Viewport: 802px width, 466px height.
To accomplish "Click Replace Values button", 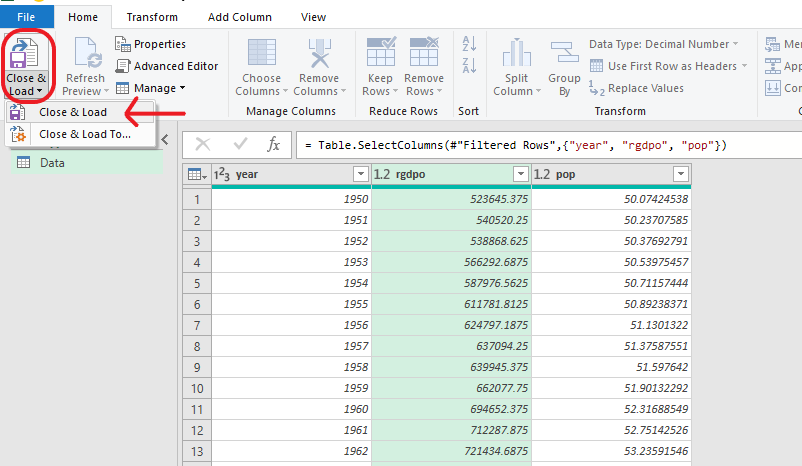I will (x=645, y=88).
